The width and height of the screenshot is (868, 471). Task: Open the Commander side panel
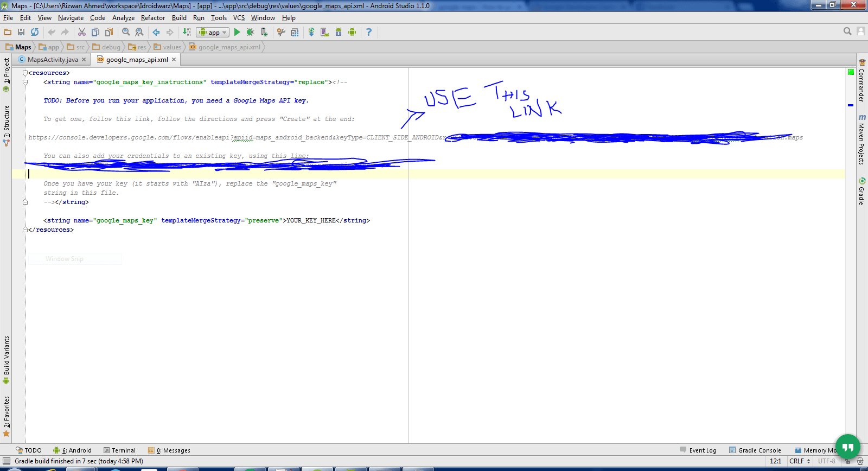click(861, 80)
